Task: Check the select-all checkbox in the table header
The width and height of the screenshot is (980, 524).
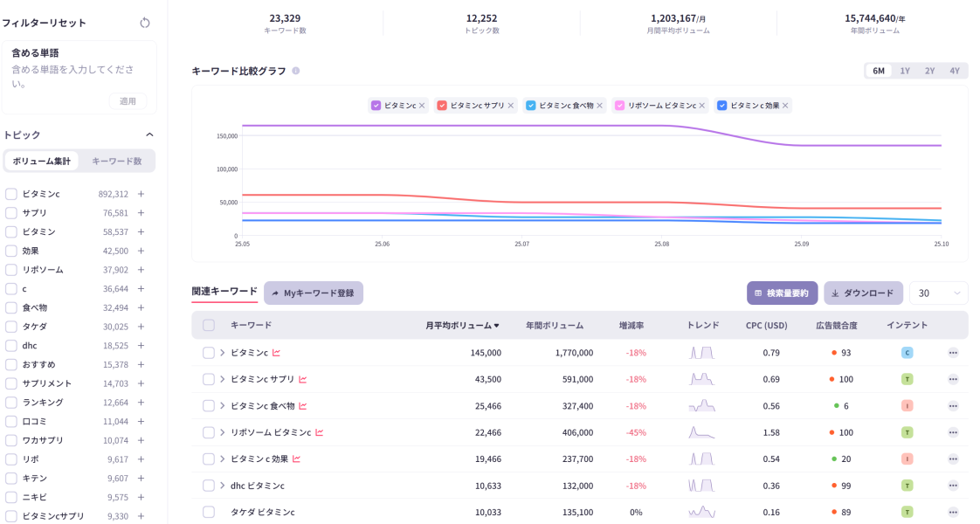Action: (x=209, y=324)
